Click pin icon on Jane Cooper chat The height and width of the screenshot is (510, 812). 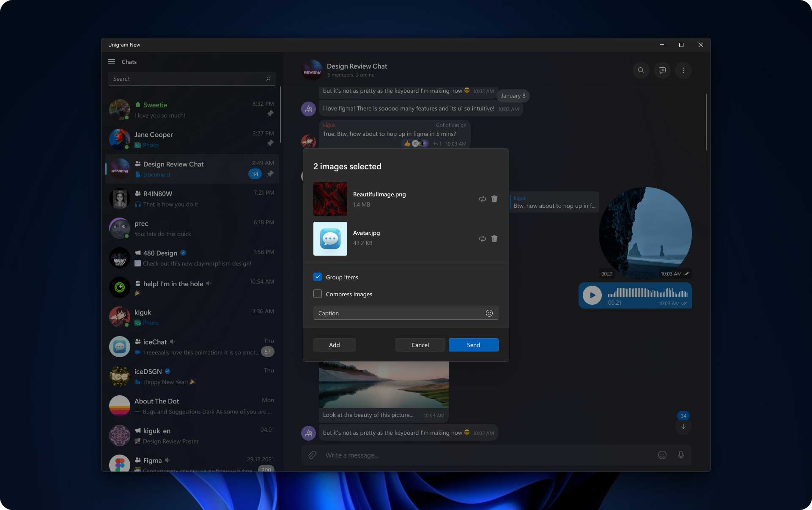270,143
